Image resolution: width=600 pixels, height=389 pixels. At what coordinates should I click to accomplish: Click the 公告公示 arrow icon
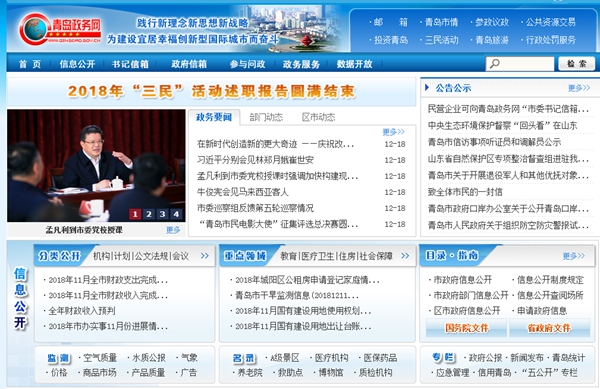(427, 88)
